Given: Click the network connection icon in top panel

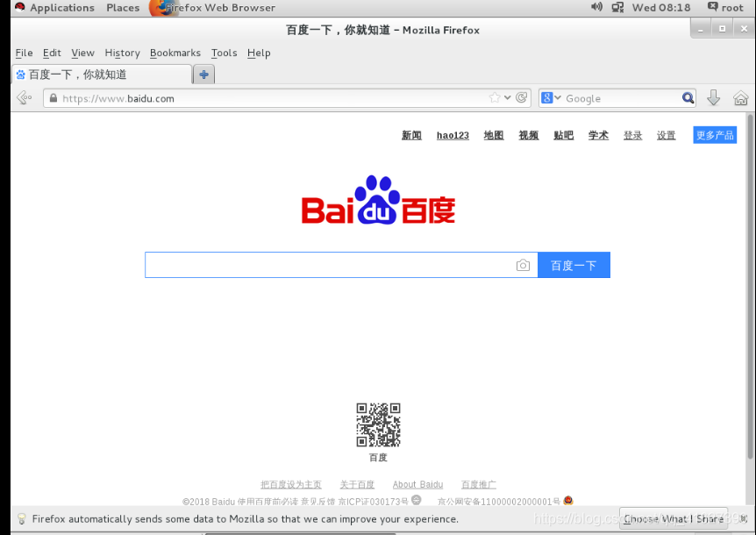Looking at the screenshot, I should pos(617,7).
